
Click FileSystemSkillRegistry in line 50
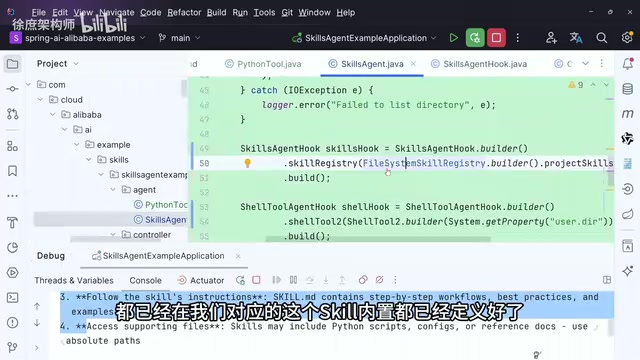(424, 163)
